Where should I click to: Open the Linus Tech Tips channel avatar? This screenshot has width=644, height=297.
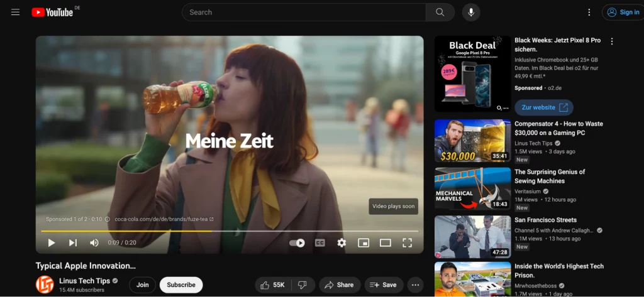45,284
